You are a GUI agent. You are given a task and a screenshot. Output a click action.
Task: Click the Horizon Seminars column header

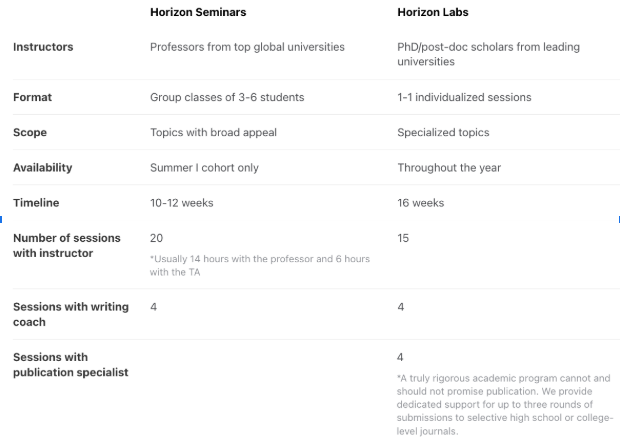[198, 12]
